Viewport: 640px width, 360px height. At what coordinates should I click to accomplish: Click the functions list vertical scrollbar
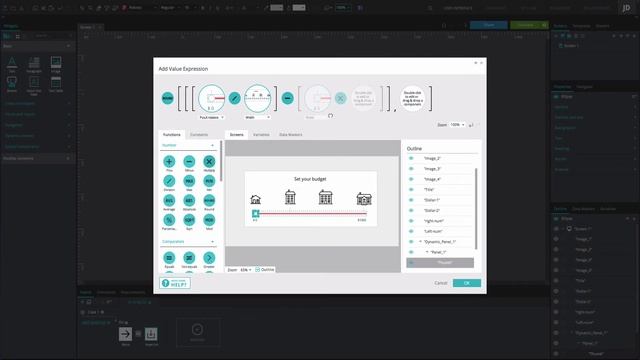pyautogui.click(x=221, y=161)
